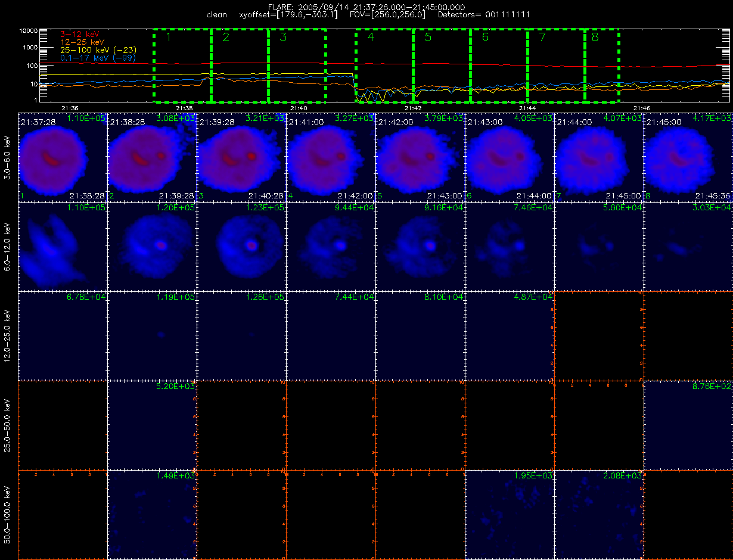Screen dimensions: 733x560
Task: Open 25.0-50.0 keV image with peak 5.20E+03
Action: tap(152, 425)
